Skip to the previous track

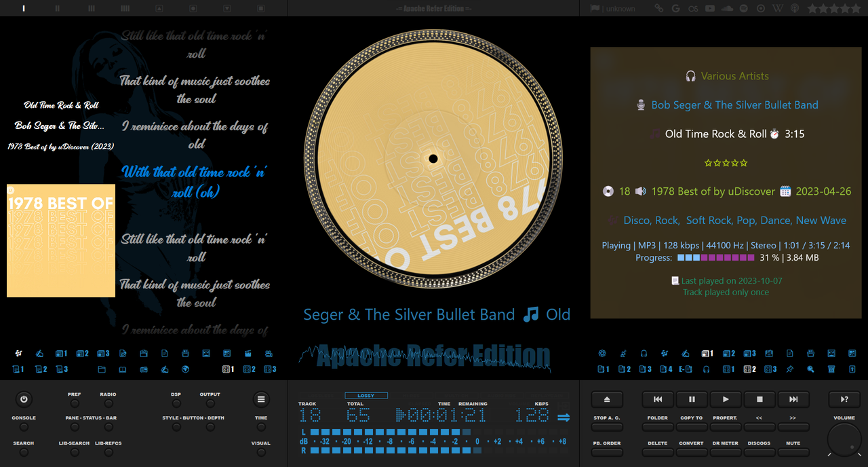click(658, 399)
